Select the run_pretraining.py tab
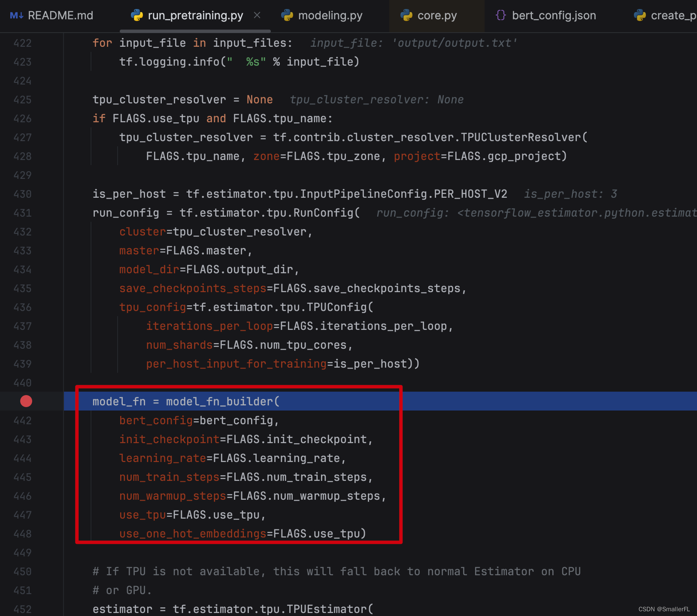697x616 pixels. 195,15
